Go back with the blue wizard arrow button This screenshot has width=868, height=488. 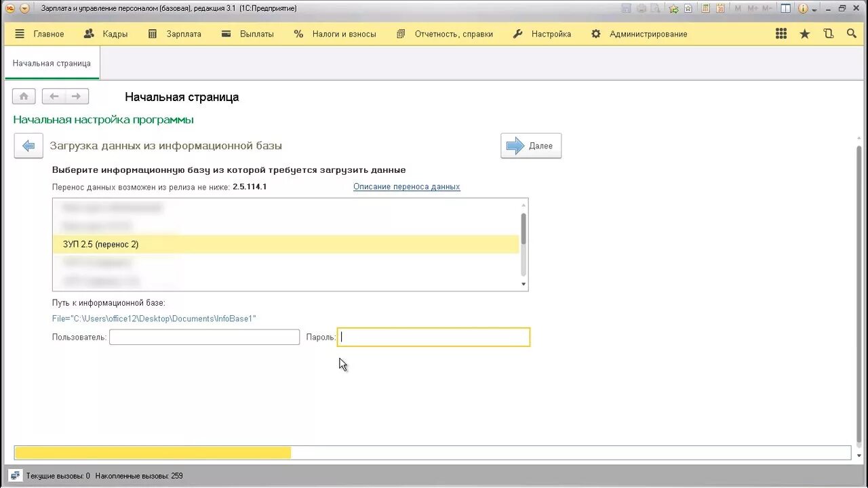(28, 146)
